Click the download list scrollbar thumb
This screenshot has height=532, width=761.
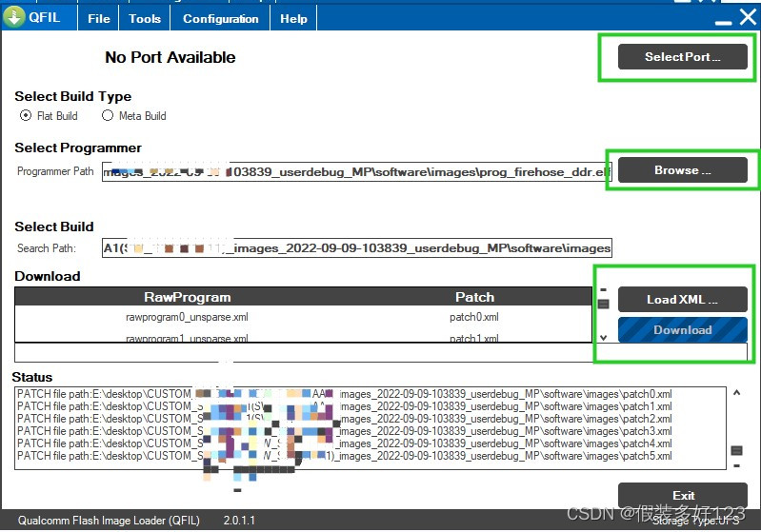[603, 305]
